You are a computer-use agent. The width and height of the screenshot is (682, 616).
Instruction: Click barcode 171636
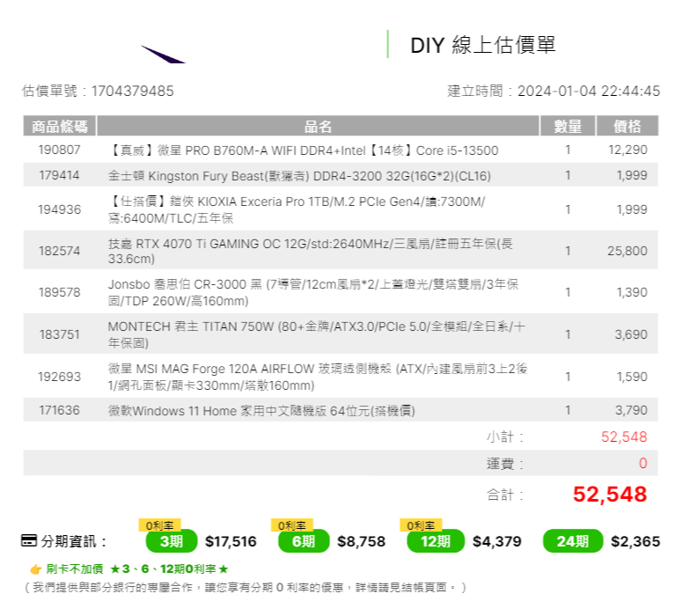(59, 410)
